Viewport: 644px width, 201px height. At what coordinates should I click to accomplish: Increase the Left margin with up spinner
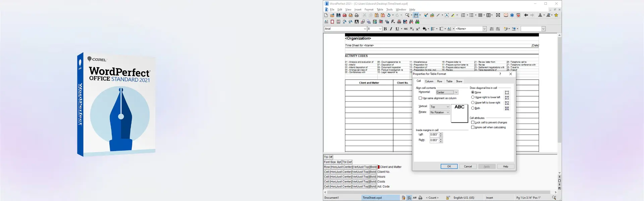441,134
